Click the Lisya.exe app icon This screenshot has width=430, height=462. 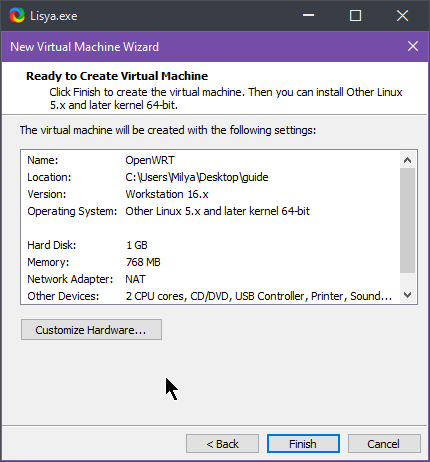coord(17,16)
